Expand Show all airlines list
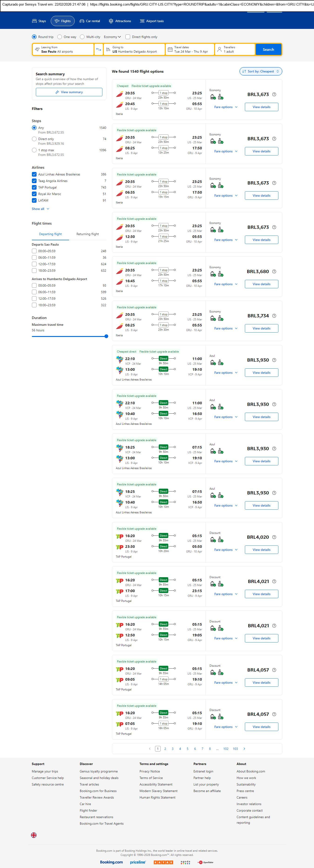The height and width of the screenshot is (868, 314). coord(41,209)
